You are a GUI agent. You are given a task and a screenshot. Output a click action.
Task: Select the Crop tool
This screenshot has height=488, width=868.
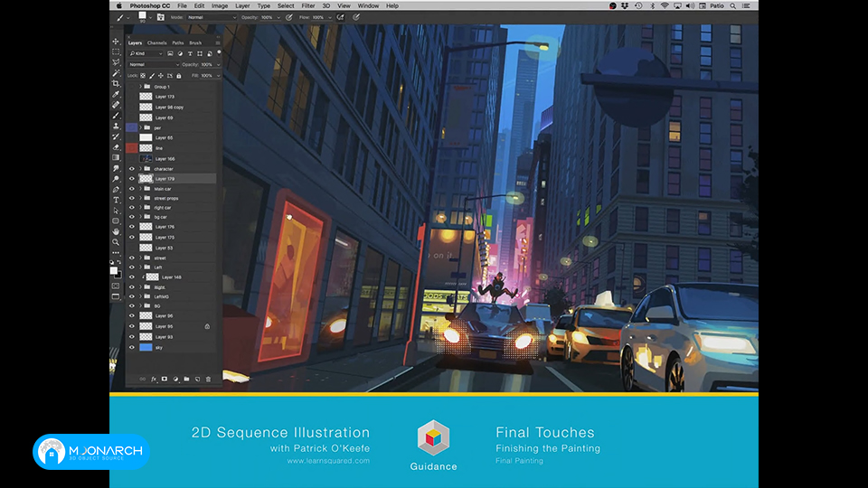coord(116,83)
